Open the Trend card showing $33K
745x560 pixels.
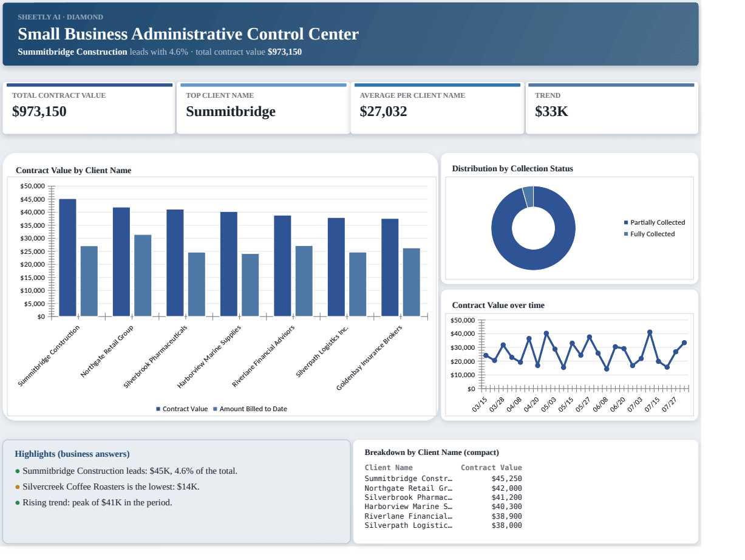611,108
